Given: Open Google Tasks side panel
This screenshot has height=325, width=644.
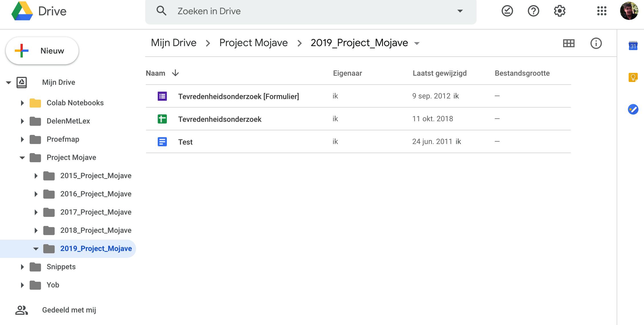Looking at the screenshot, I should [x=633, y=109].
